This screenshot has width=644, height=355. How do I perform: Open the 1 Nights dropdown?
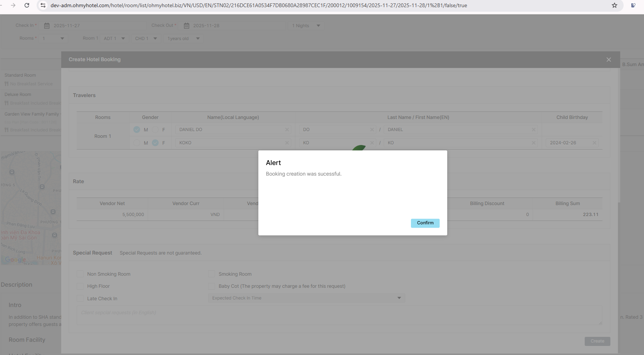tap(306, 26)
